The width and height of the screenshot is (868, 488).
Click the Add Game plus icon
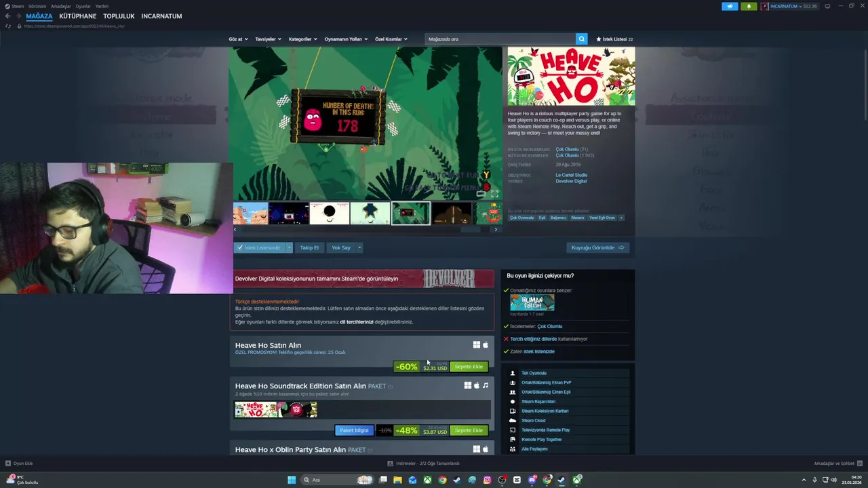8,464
